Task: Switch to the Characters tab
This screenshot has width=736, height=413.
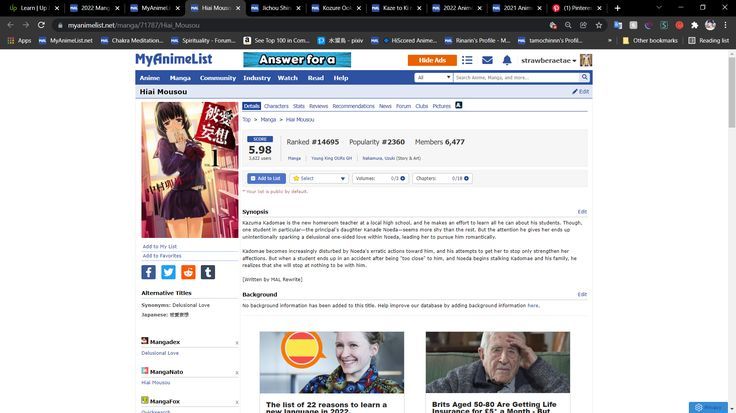Action: pyautogui.click(x=276, y=106)
